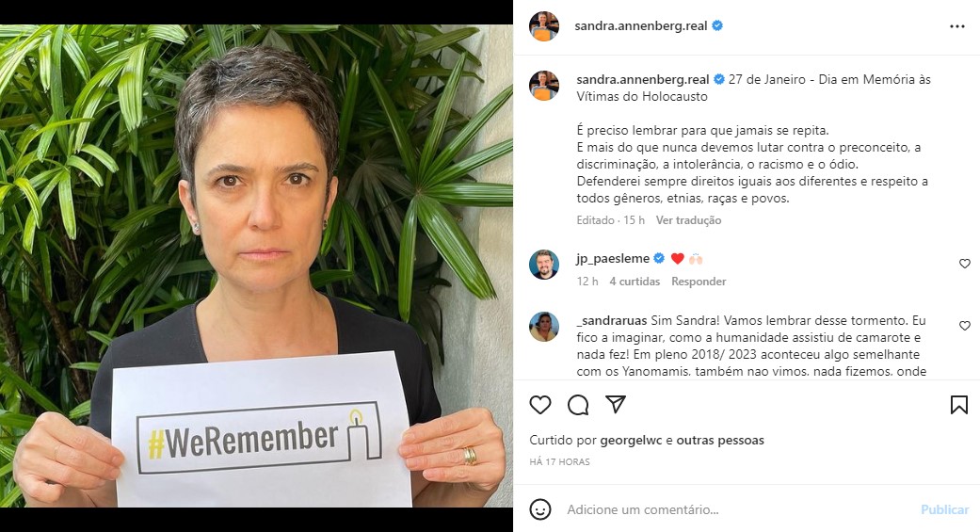The height and width of the screenshot is (532, 980).
Task: Open the georgelwc profile from likes
Action: pyautogui.click(x=632, y=440)
